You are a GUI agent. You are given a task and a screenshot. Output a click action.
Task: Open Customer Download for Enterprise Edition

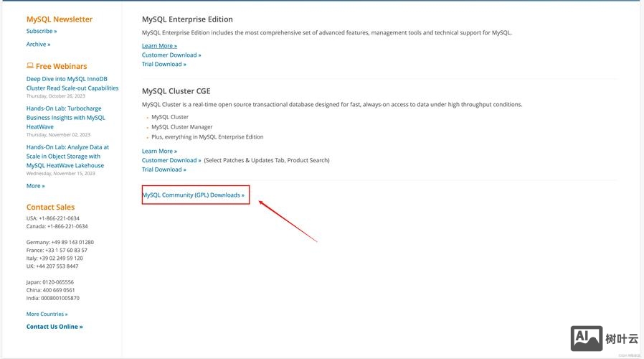tap(171, 55)
